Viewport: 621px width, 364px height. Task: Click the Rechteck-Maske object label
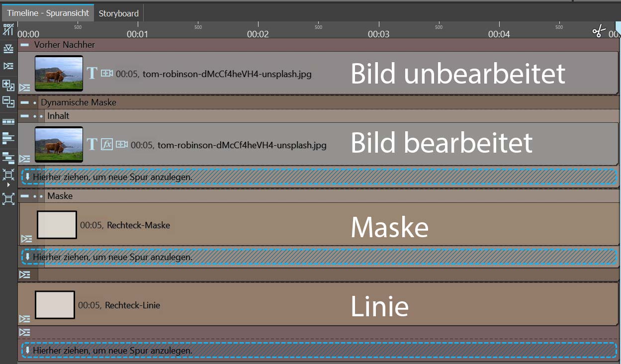(x=138, y=225)
